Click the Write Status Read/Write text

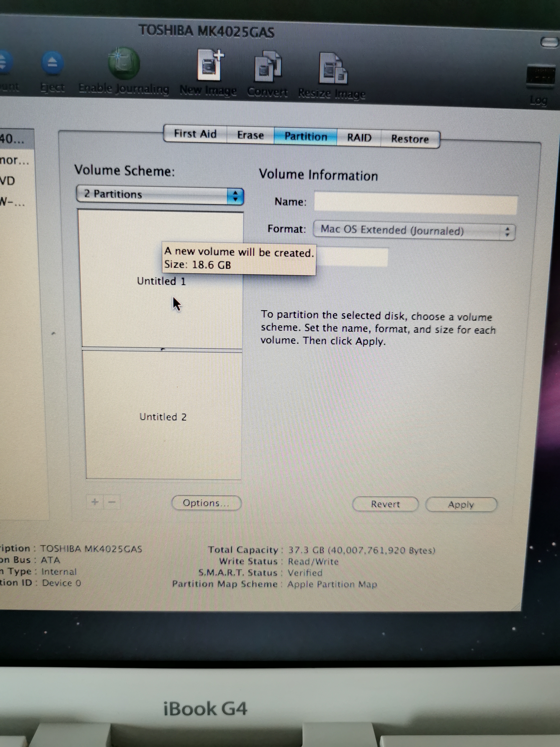point(313,561)
